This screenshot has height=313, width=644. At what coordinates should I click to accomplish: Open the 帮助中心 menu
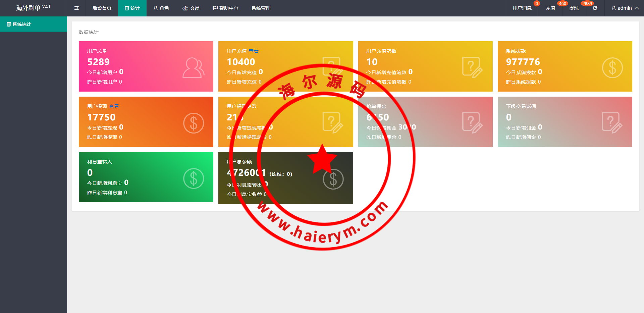[x=225, y=8]
